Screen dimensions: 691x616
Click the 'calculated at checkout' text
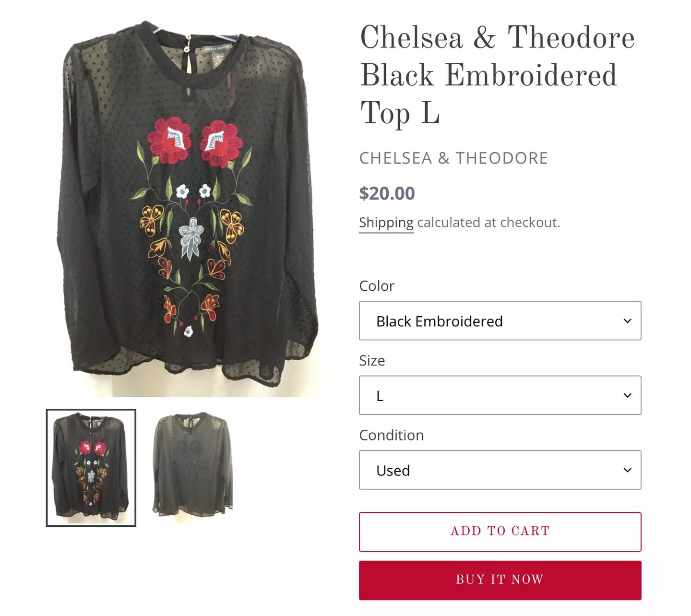[x=488, y=223]
